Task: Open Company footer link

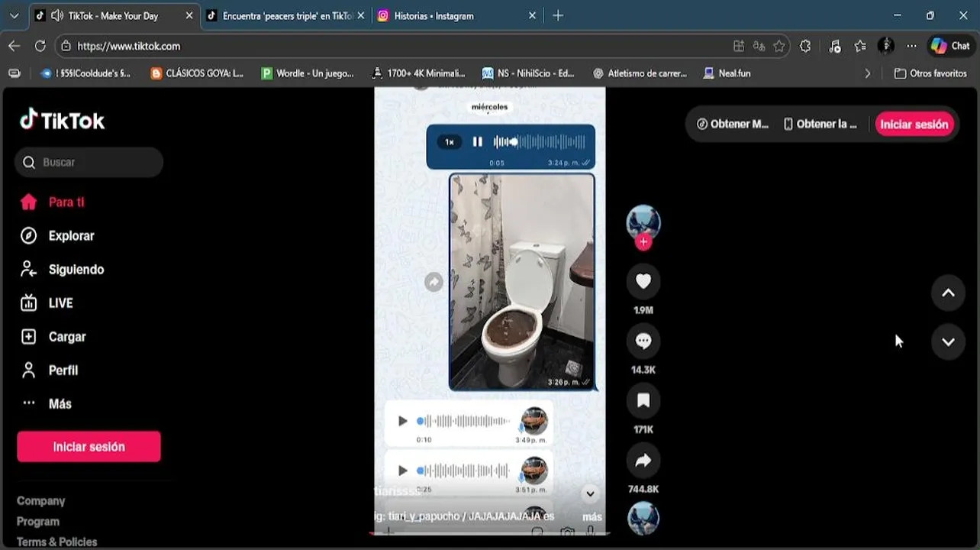Action: click(x=41, y=501)
